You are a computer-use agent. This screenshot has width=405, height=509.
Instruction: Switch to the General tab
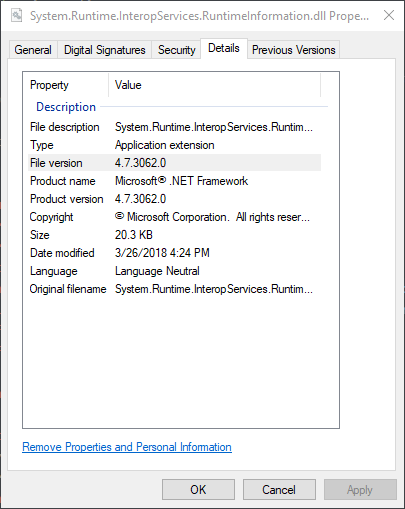pos(33,50)
